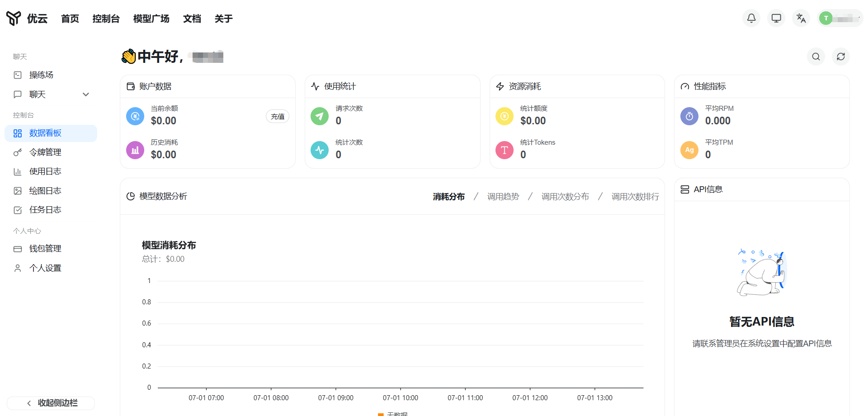
Task: Click the 账户数据 wallet icon
Action: (x=131, y=86)
